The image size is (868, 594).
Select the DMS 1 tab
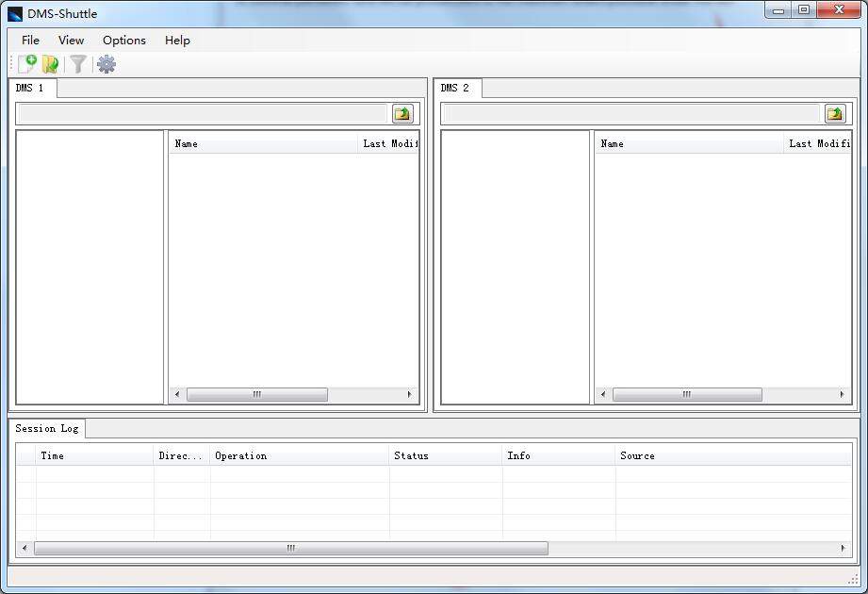tap(31, 88)
